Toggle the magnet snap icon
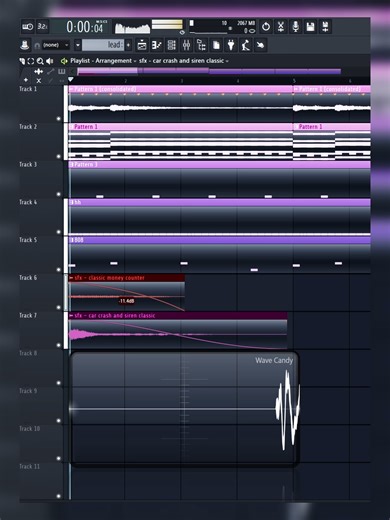Viewport: 390px width, 520px height. point(37,45)
